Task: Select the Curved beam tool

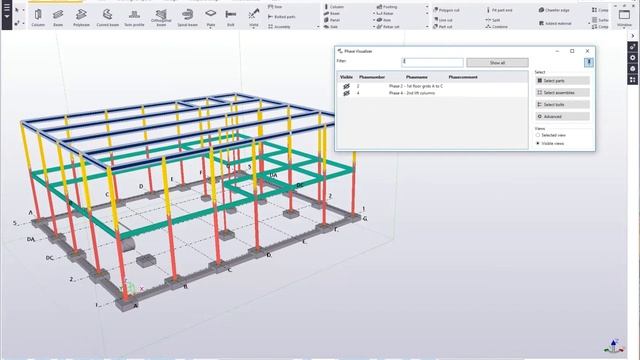Action: (107, 17)
